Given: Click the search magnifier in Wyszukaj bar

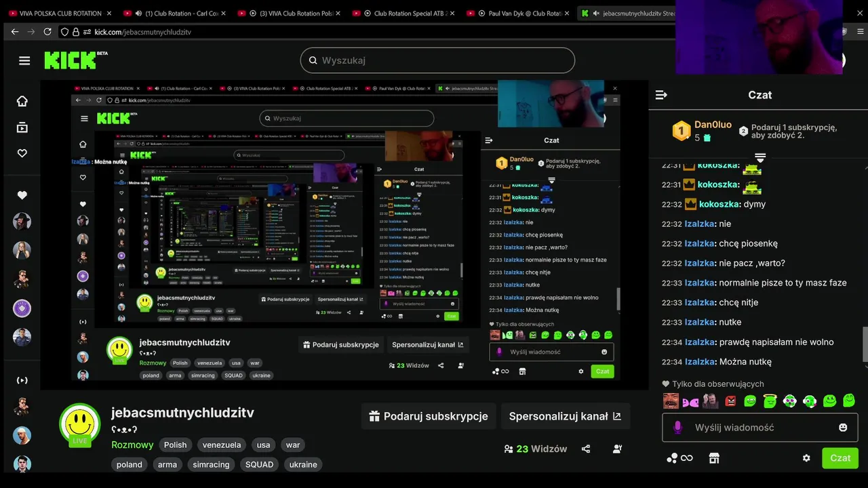Looking at the screenshot, I should coord(313,60).
